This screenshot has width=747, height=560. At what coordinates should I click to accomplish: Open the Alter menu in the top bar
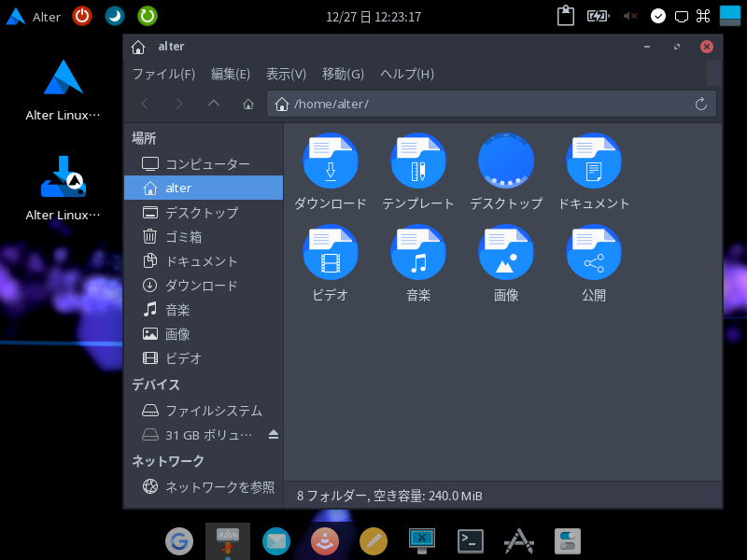[34, 15]
